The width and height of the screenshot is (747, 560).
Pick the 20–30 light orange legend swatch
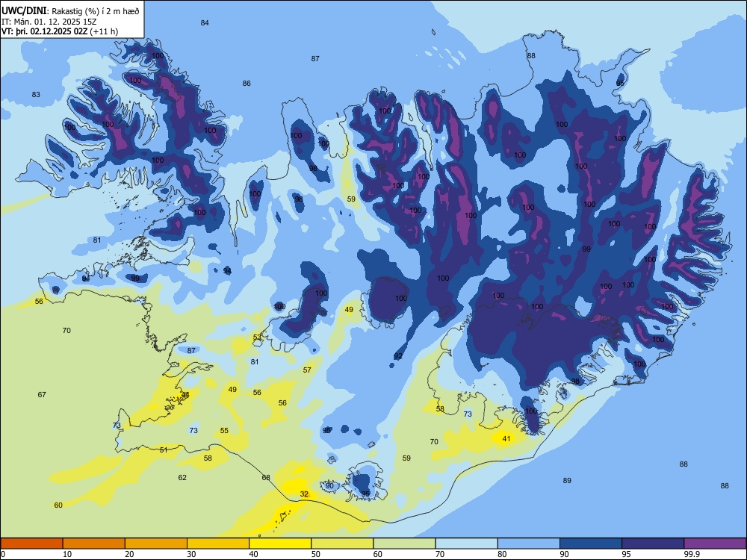tap(156, 544)
